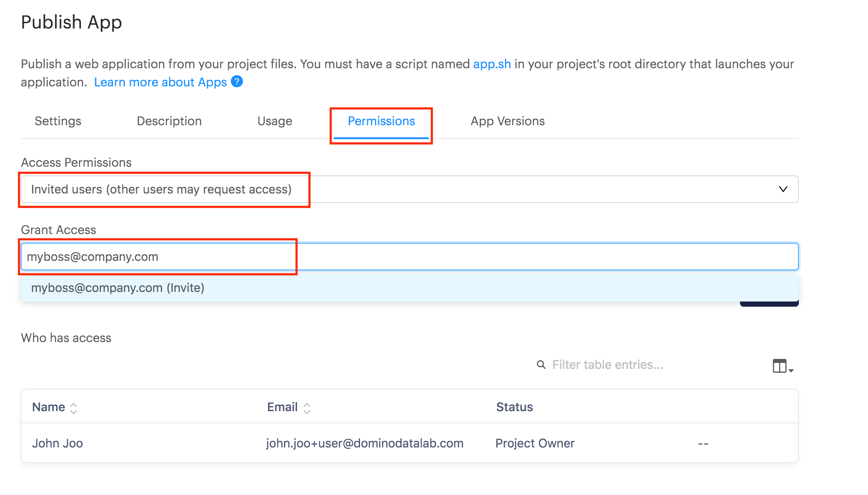Open the Invited users access dropdown
Image resolution: width=868 pixels, height=495 pixels.
[409, 189]
